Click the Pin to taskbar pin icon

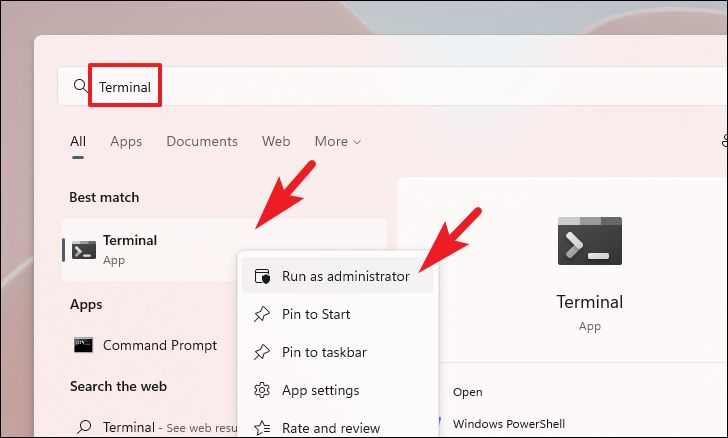click(x=262, y=352)
